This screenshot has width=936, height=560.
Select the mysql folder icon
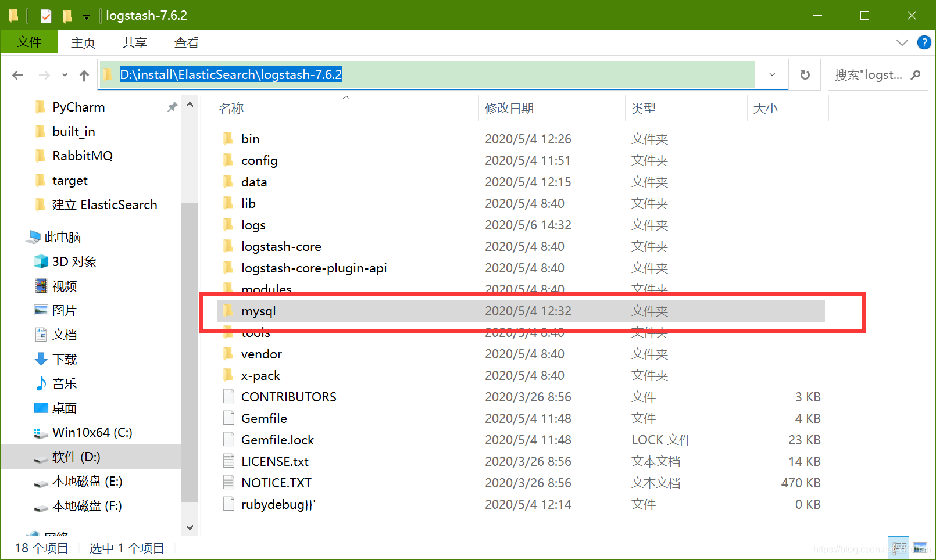tap(228, 311)
